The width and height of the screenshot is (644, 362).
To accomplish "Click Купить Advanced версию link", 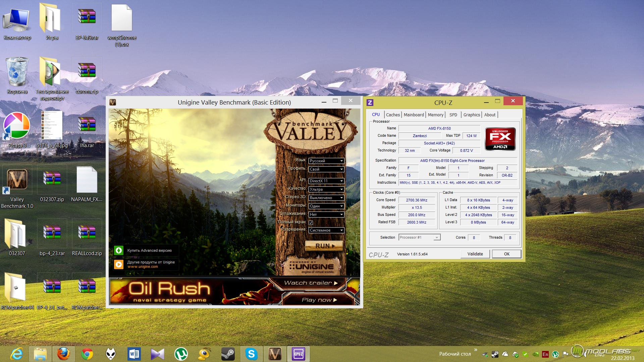I will pyautogui.click(x=146, y=250).
